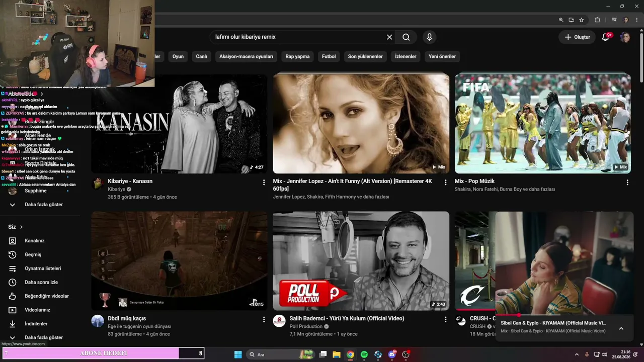Open options menu for Kibariye - Kanasın
This screenshot has width=644, height=362.
pos(264,183)
